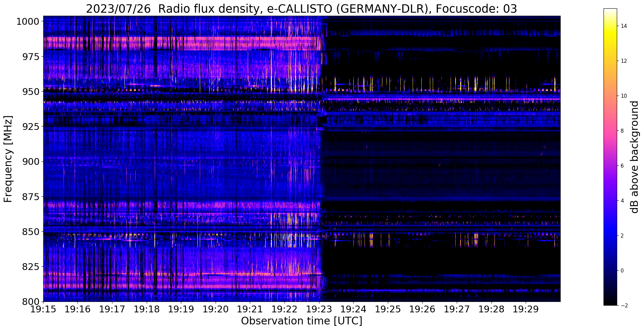
Task: Click the 925 MHz frequency tick label
Action: pos(31,127)
